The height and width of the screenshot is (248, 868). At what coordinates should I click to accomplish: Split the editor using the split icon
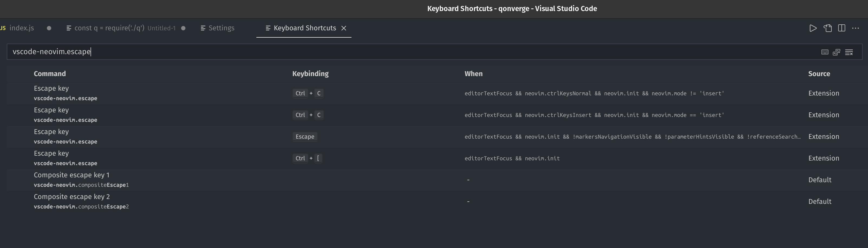[842, 28]
